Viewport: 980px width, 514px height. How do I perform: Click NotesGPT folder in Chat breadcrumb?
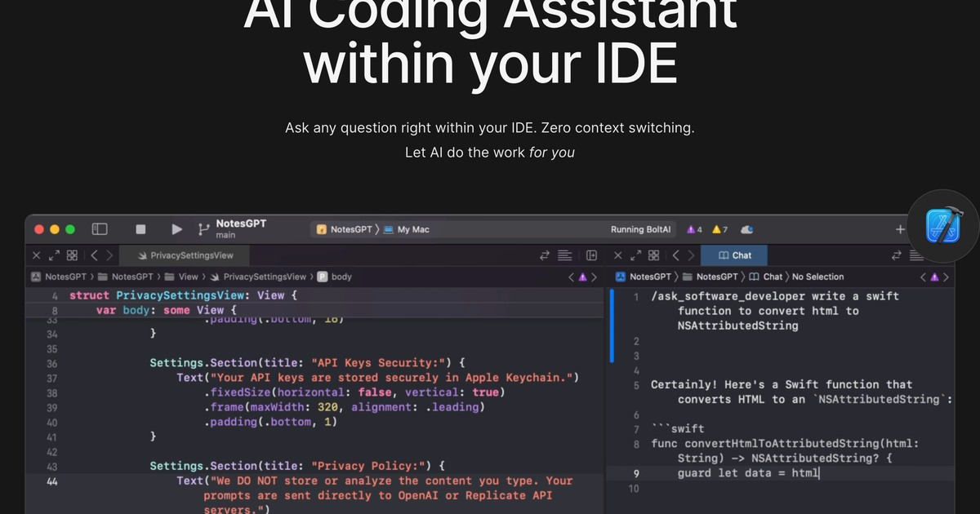(x=711, y=277)
